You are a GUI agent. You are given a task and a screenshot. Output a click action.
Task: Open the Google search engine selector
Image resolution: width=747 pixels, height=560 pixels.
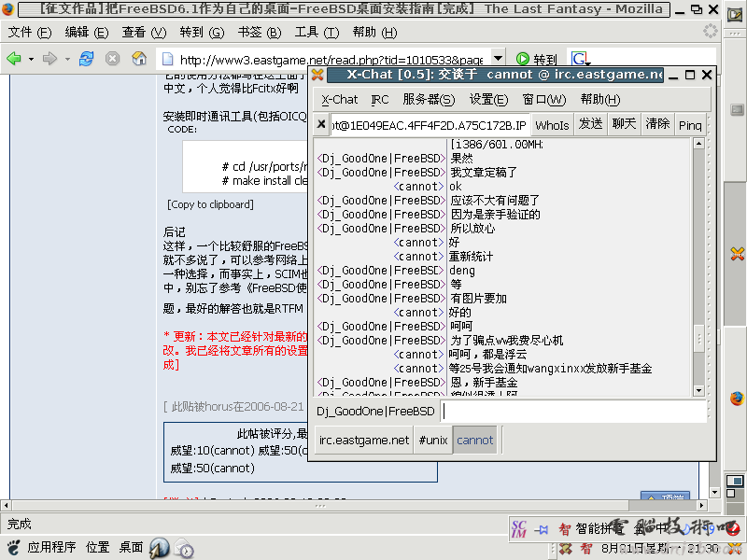(x=581, y=59)
